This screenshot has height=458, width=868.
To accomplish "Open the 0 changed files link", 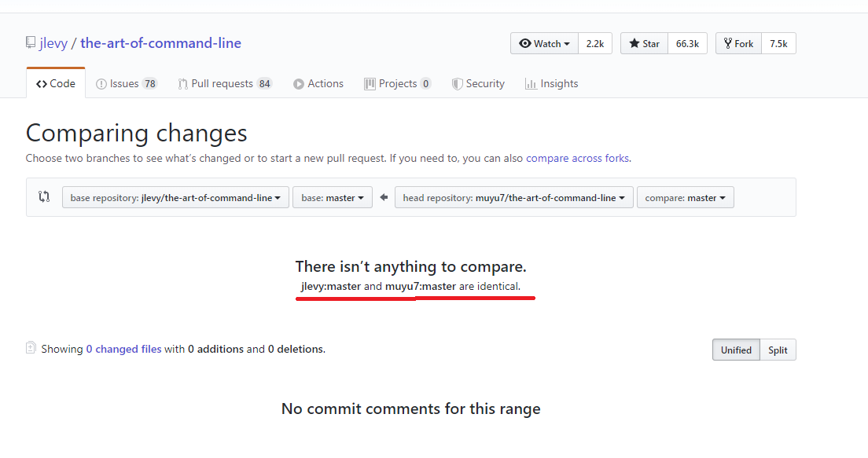I will pyautogui.click(x=123, y=349).
